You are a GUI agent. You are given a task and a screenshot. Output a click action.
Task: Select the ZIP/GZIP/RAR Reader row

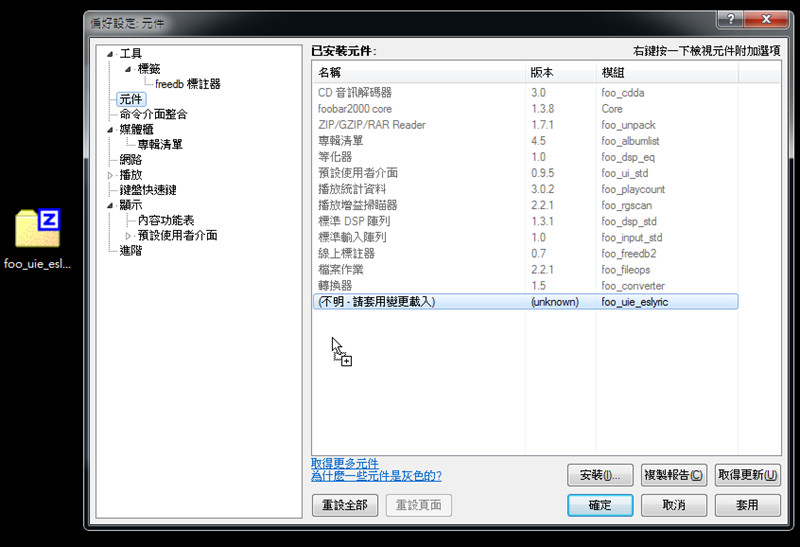coord(526,125)
